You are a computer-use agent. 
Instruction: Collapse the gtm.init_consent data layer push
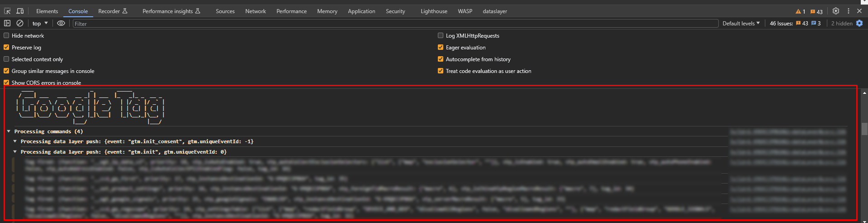[x=15, y=141]
